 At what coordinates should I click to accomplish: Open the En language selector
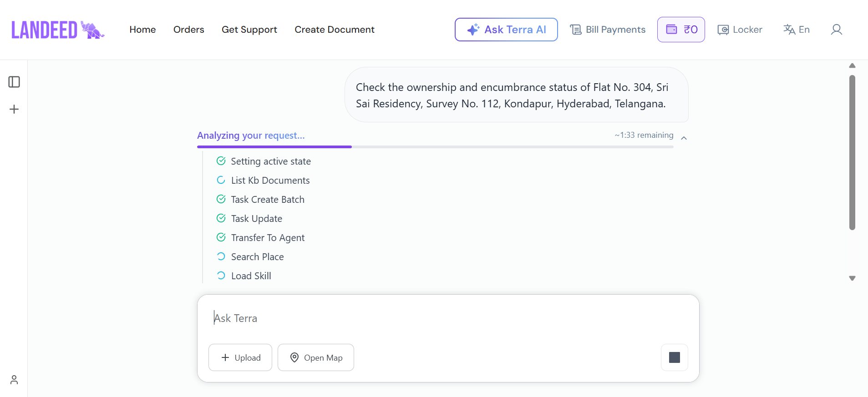(797, 30)
